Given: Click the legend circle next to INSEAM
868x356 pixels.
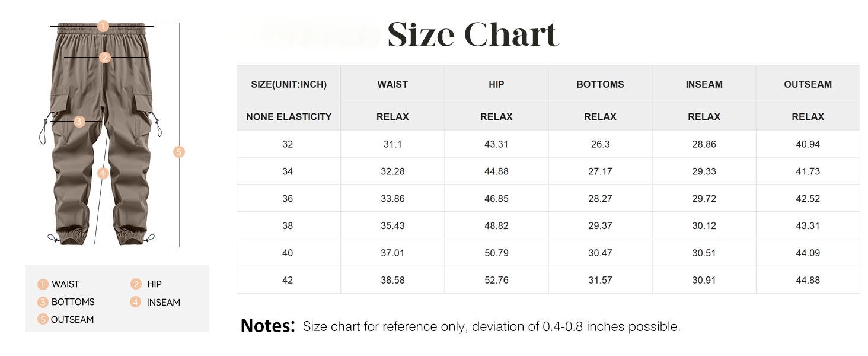Looking at the screenshot, I should 136,302.
